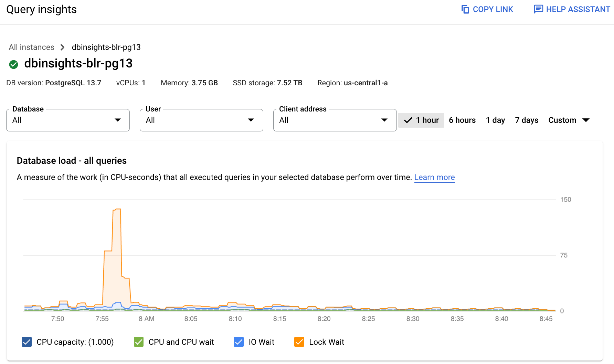Open the User filter dropdown
The width and height of the screenshot is (614, 364).
point(201,120)
